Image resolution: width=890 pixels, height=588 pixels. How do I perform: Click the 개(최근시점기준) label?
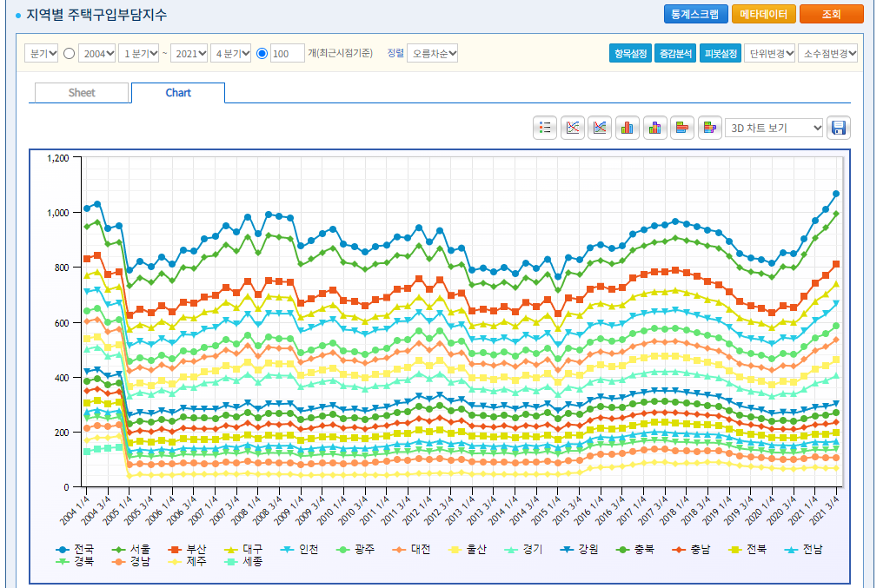click(340, 53)
